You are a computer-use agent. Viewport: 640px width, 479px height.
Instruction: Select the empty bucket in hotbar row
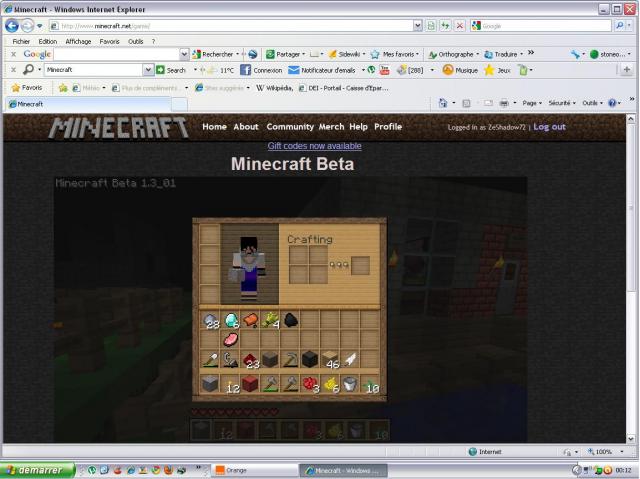tap(350, 384)
